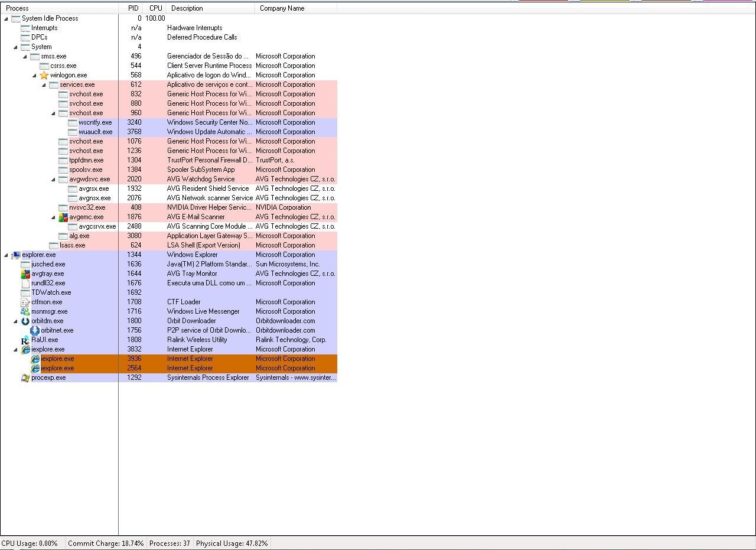Click 'AVG Watchdog Service' description

pos(201,179)
